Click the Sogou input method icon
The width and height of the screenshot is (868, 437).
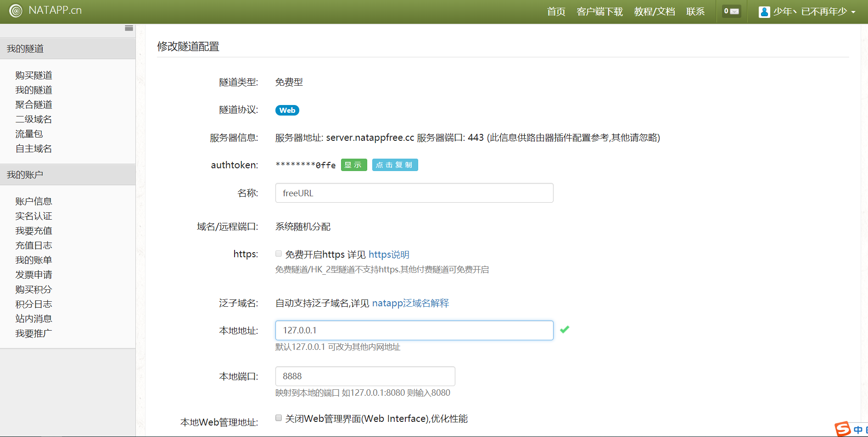coord(843,429)
